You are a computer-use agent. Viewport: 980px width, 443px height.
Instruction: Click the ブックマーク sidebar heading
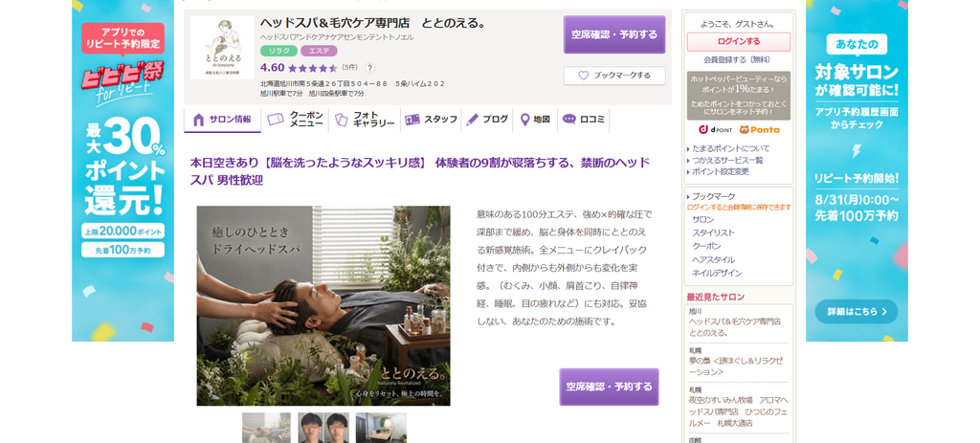click(714, 195)
